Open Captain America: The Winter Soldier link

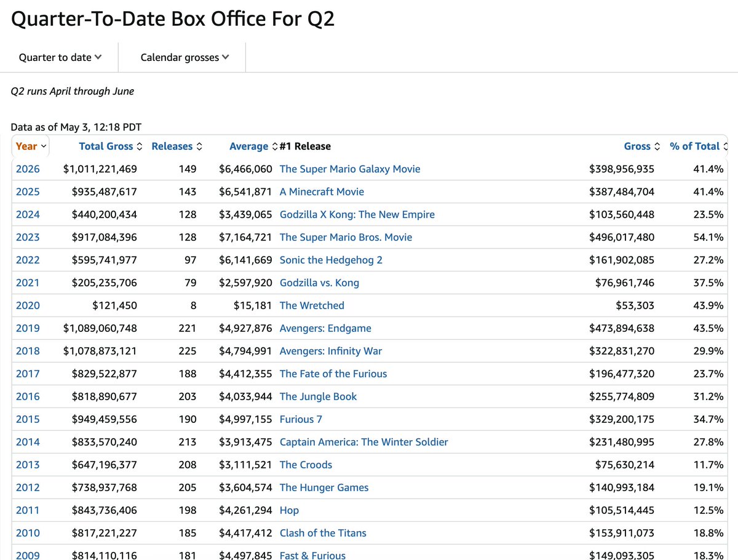tap(364, 442)
